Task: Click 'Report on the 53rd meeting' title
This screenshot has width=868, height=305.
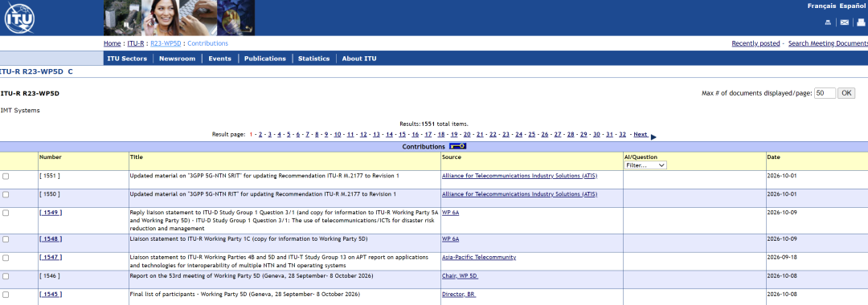Action: pyautogui.click(x=252, y=275)
